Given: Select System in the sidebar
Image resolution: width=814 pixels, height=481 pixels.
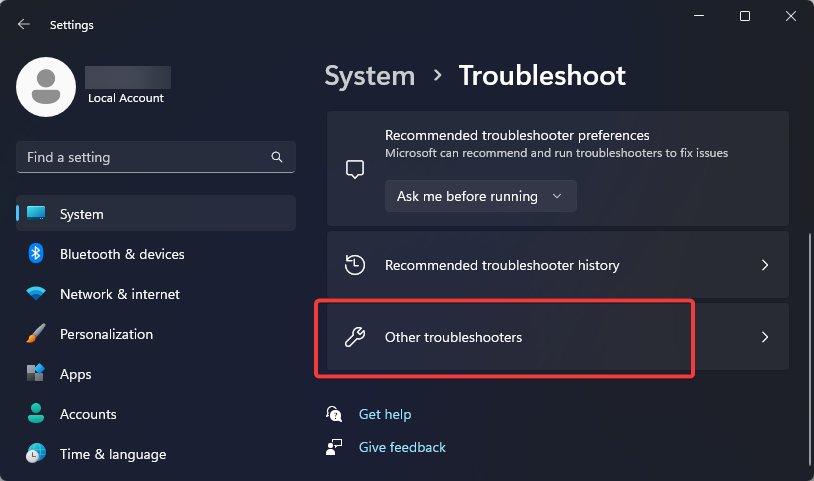Looking at the screenshot, I should 156,213.
